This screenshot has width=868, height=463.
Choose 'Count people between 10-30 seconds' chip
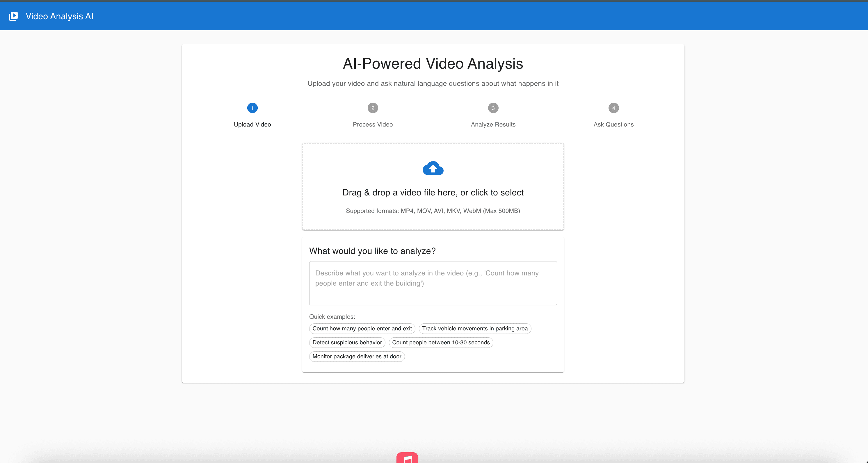[x=441, y=342]
